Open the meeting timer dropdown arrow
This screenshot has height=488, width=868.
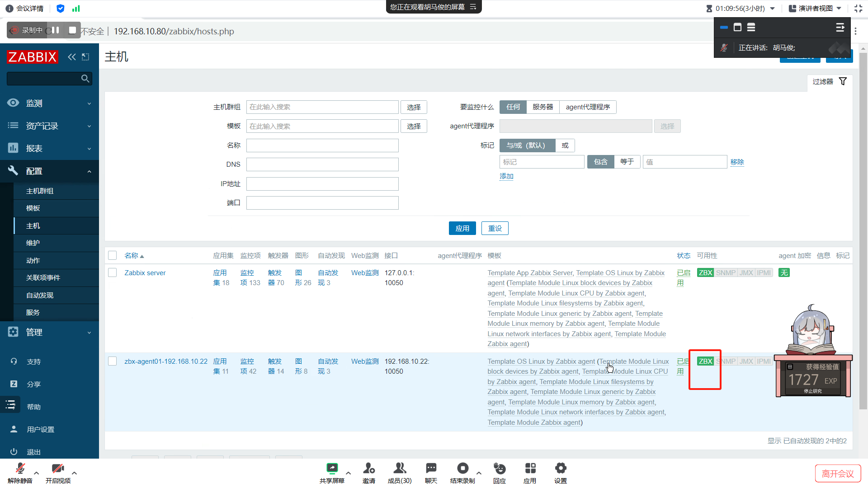coord(772,8)
